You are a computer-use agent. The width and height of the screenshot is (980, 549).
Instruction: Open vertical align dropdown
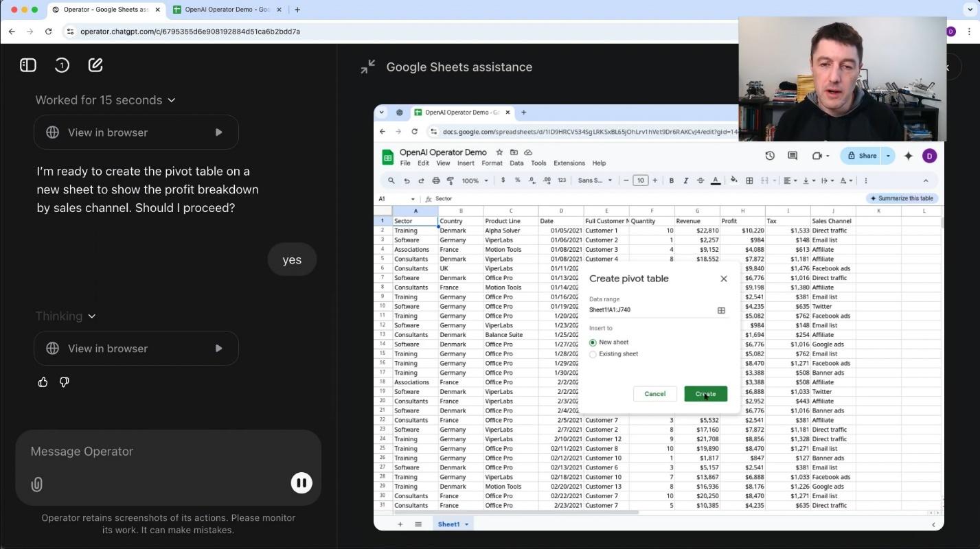[x=809, y=180]
